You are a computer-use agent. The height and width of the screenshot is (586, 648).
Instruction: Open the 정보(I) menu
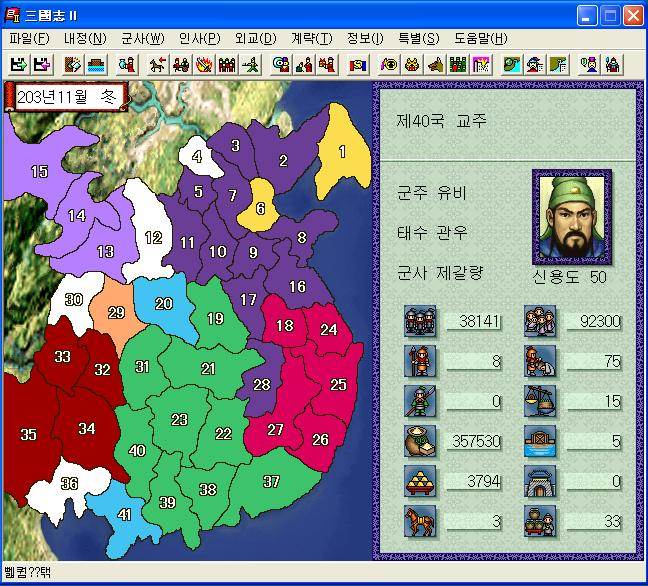(365, 38)
